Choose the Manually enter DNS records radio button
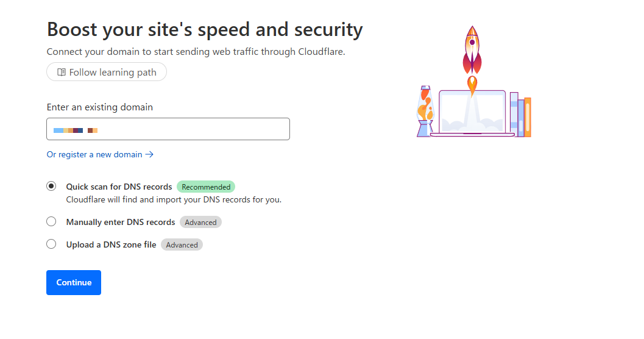The image size is (644, 339). [x=51, y=222]
